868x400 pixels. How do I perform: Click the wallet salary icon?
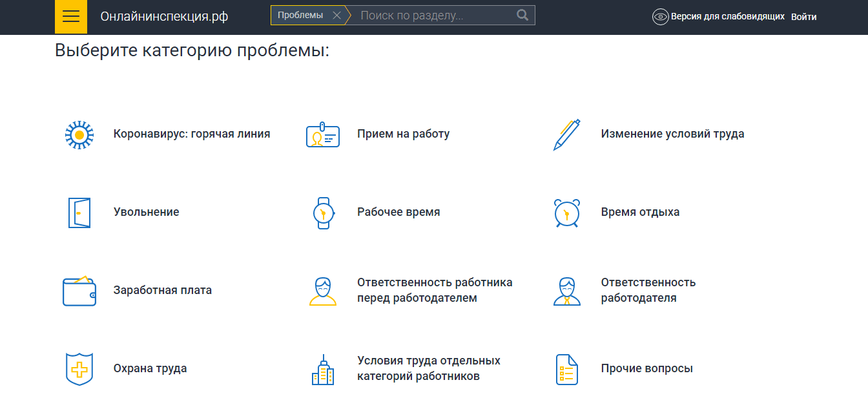(79, 291)
